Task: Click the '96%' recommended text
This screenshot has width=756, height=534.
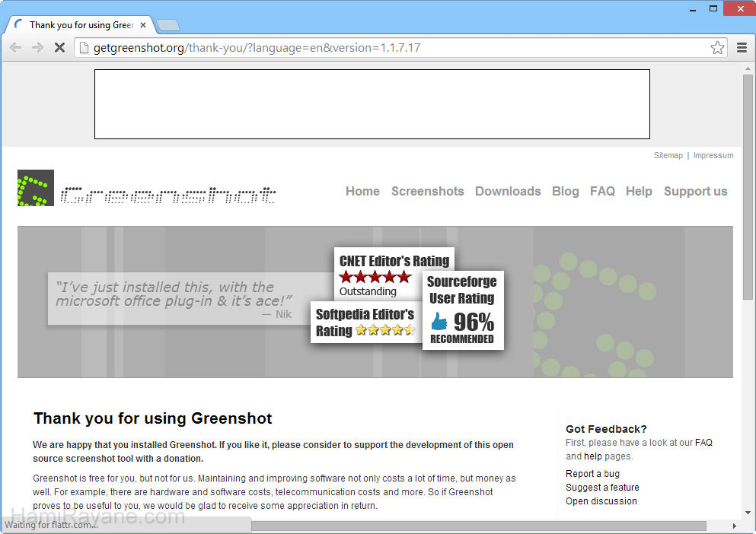Action: [x=474, y=322]
